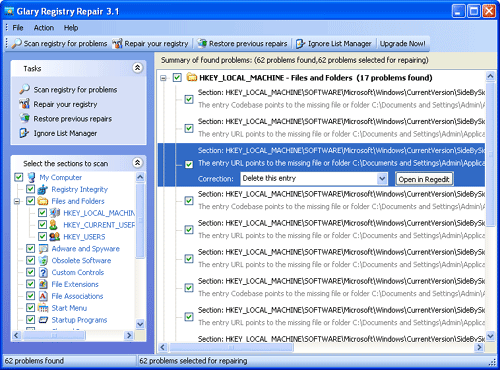Click the Ignore List Manager toolbar icon

[300, 43]
